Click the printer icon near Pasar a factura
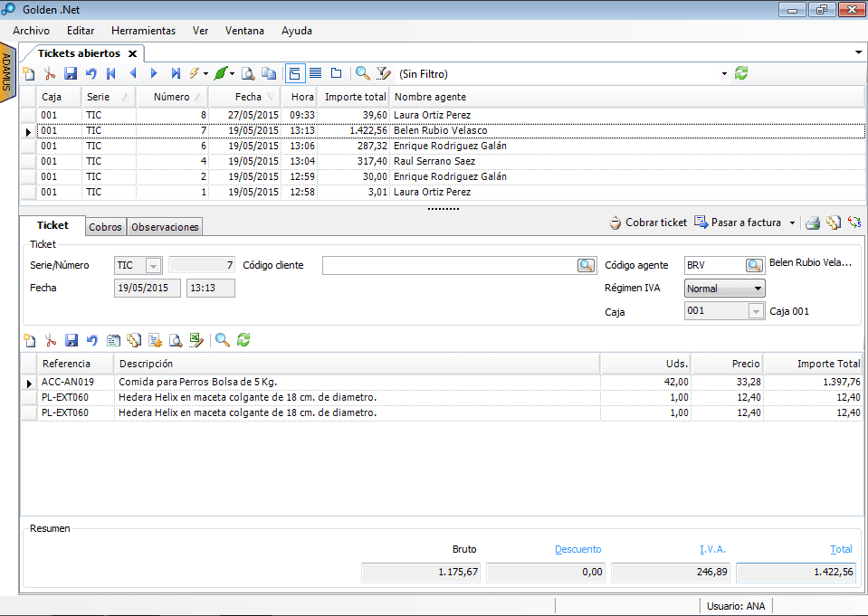The image size is (868, 616). (813, 223)
